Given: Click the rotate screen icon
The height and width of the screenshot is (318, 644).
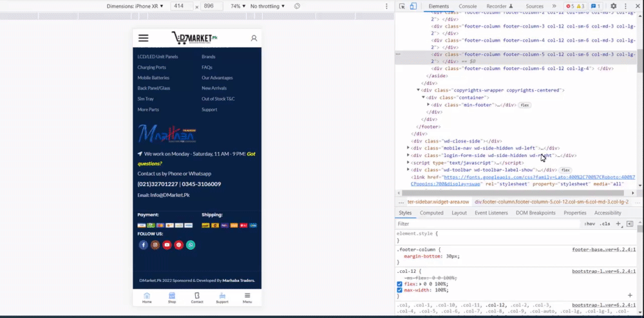Looking at the screenshot, I should pyautogui.click(x=298, y=6).
